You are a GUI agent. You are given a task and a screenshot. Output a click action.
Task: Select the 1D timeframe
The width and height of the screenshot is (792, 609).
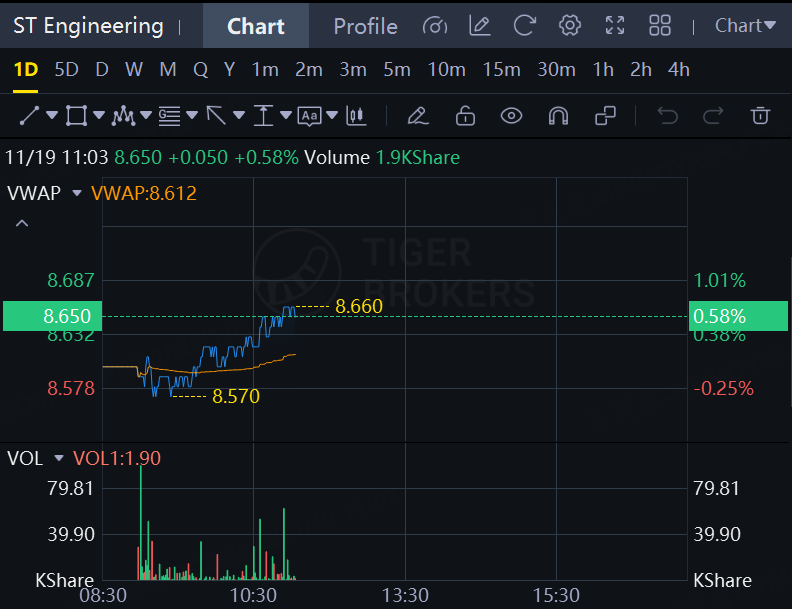coord(26,70)
